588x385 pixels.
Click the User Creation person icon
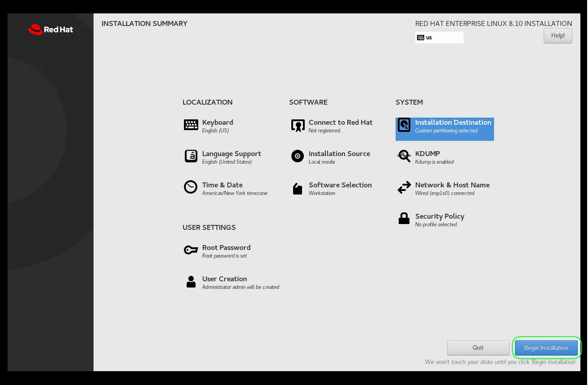tap(191, 282)
